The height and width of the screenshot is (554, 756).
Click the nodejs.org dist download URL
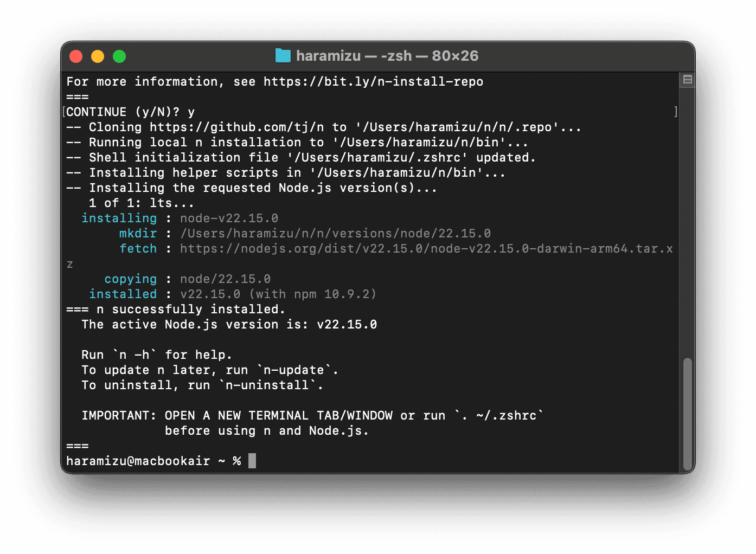pyautogui.click(x=426, y=249)
